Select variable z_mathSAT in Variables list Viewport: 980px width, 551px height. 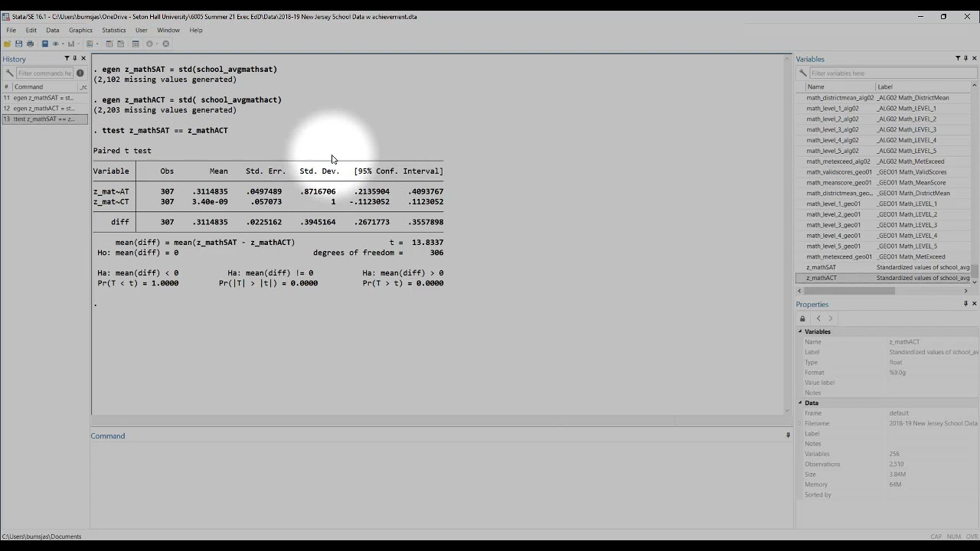coord(884,267)
